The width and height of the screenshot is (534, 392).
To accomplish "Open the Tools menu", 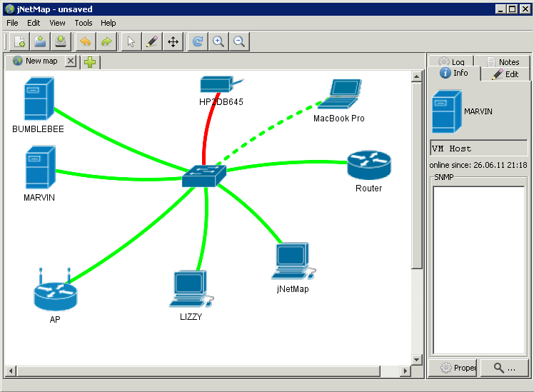I will tap(84, 23).
